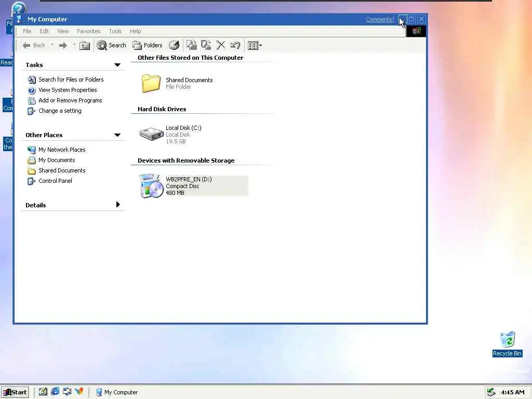Click the system tray network icon
532x399 pixels.
pos(491,392)
